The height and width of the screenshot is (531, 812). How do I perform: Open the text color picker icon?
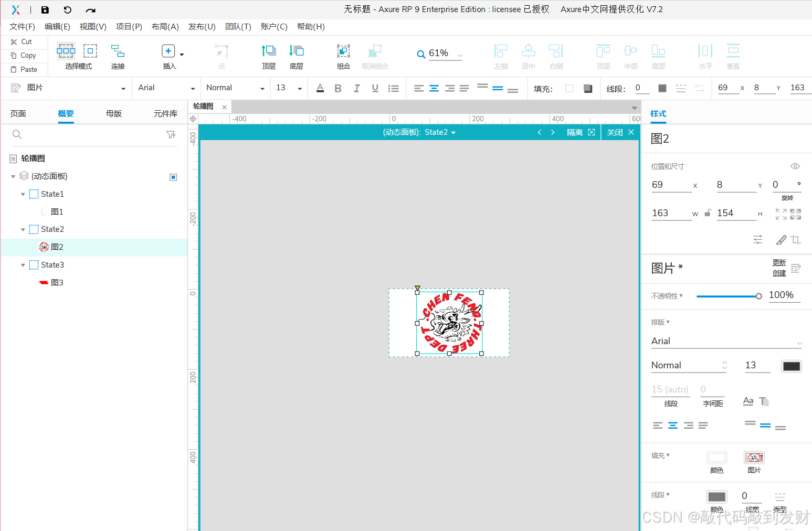click(320, 88)
